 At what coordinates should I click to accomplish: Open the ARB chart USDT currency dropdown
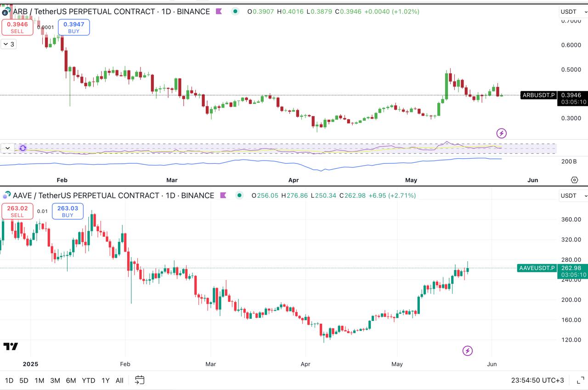pos(574,12)
